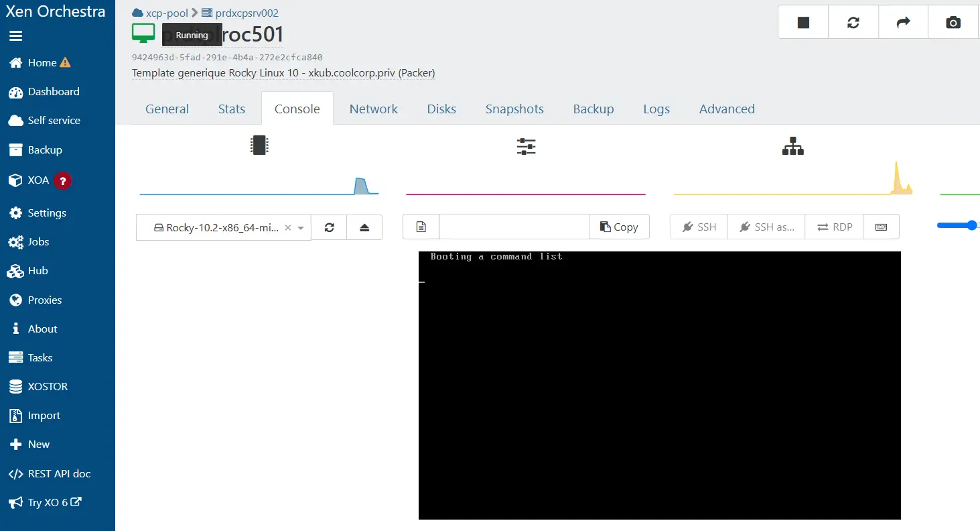Click inside the clipboard text field
This screenshot has height=531, width=980.
(514, 227)
